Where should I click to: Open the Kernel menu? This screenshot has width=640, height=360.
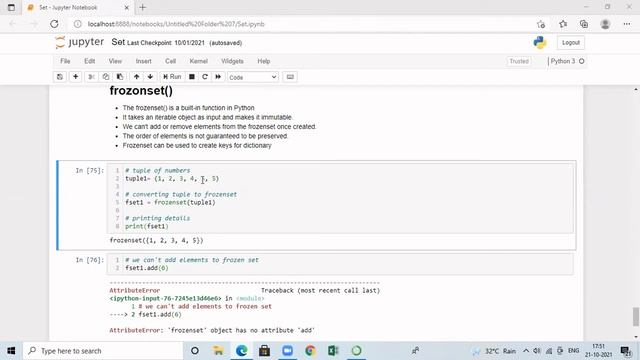click(x=198, y=61)
